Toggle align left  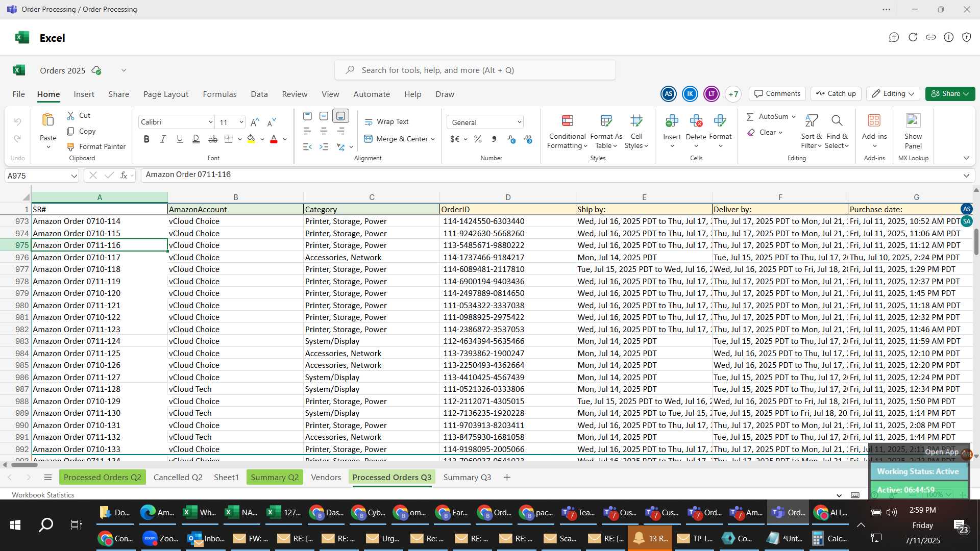pyautogui.click(x=307, y=132)
